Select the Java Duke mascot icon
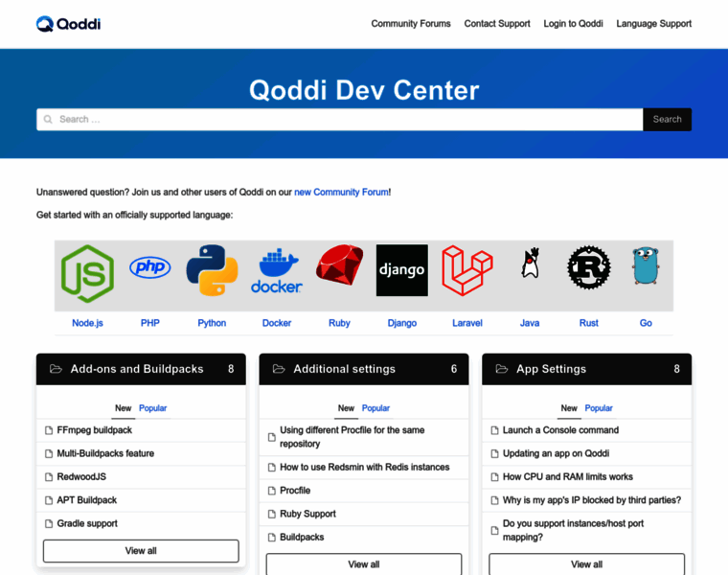This screenshot has height=575, width=728. coord(530,263)
